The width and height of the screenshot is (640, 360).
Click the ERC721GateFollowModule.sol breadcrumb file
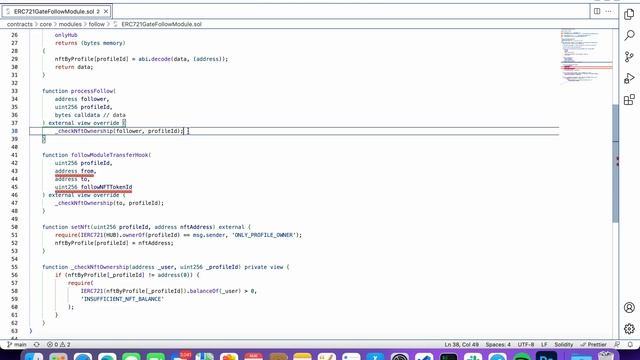(161, 24)
